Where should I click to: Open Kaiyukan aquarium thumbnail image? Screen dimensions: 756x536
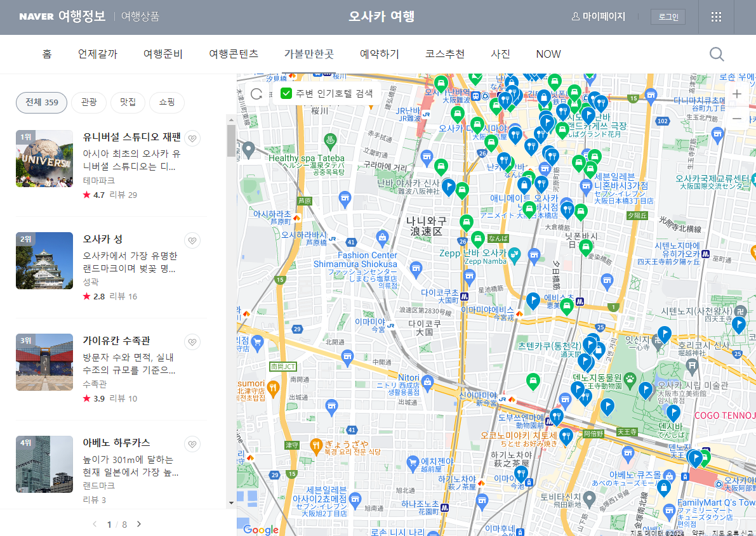[x=44, y=362]
